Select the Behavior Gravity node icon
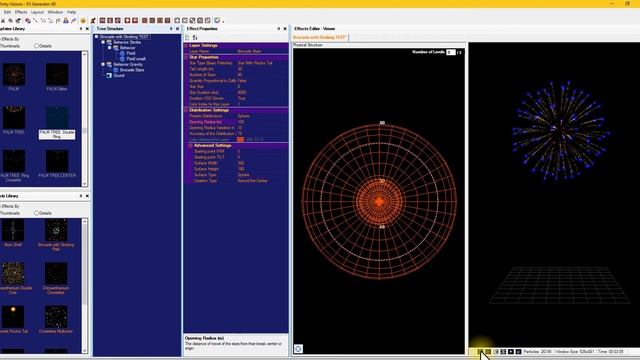 109,64
